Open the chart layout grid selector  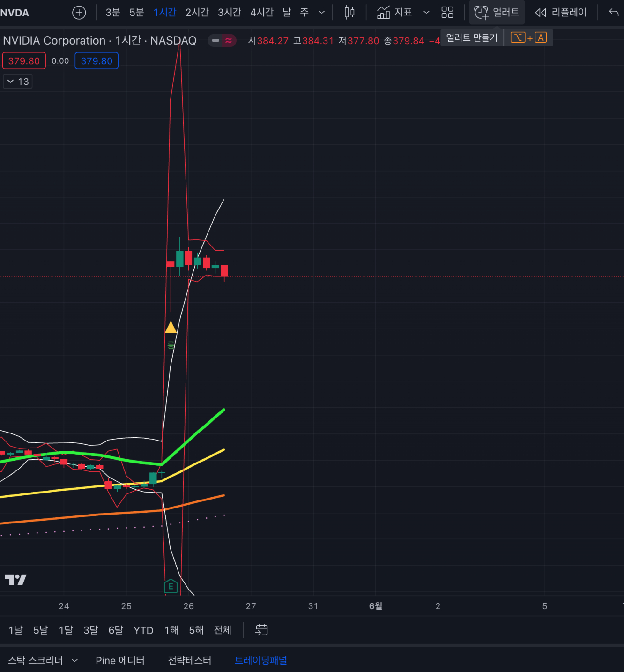(447, 13)
